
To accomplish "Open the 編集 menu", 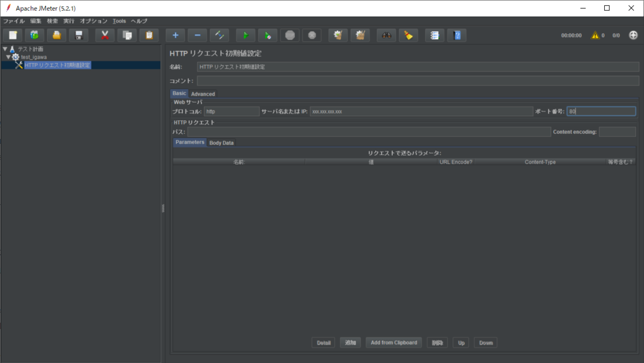I will pyautogui.click(x=36, y=21).
